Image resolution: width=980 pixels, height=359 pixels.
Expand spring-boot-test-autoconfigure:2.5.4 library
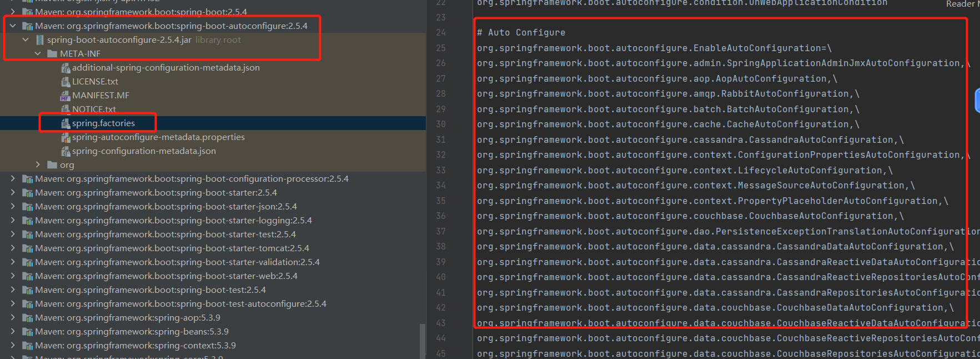13,303
